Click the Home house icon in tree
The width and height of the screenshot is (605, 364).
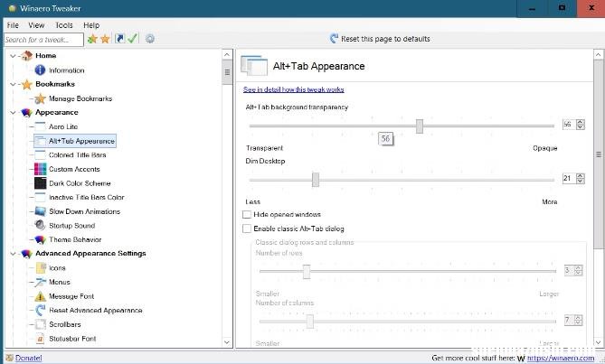click(26, 56)
